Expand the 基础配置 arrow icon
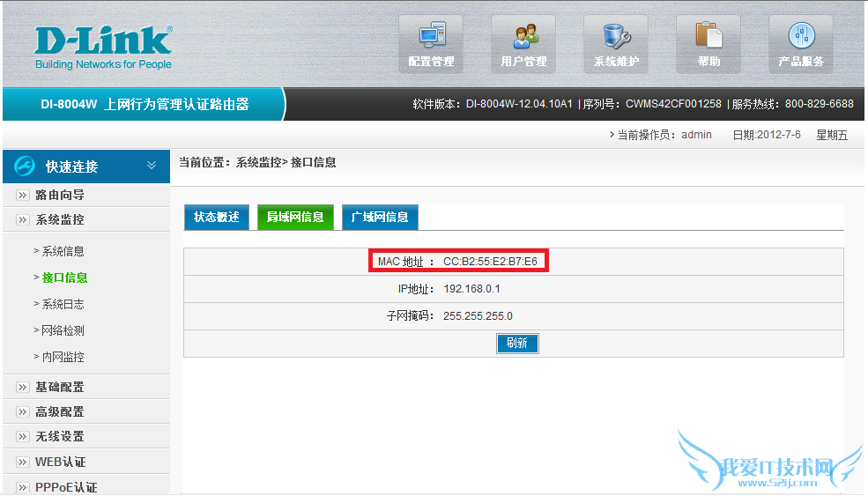 click(22, 387)
